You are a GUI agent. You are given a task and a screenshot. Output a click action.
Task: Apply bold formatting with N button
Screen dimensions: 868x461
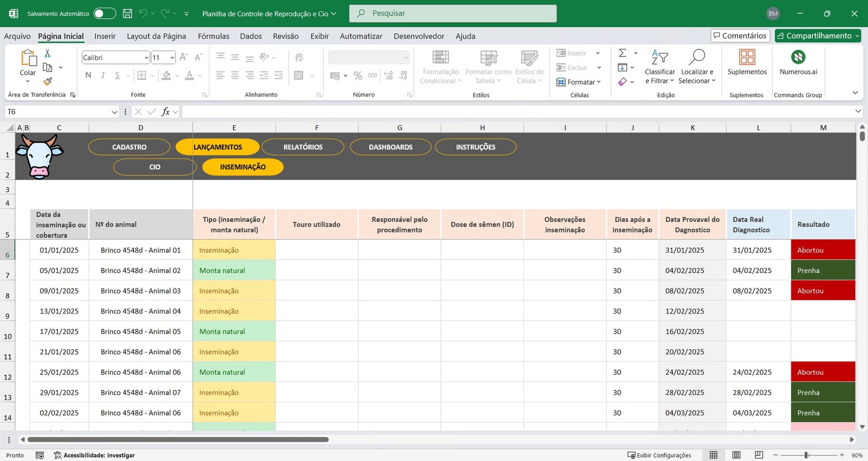point(88,75)
